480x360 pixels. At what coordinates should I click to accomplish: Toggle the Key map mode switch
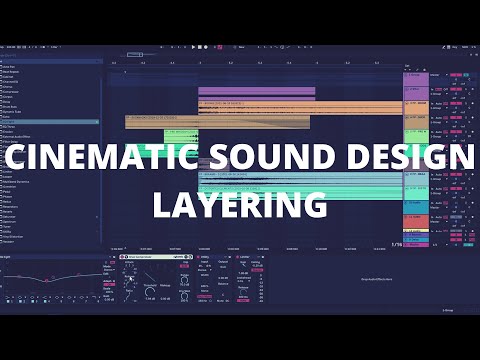coord(455,47)
